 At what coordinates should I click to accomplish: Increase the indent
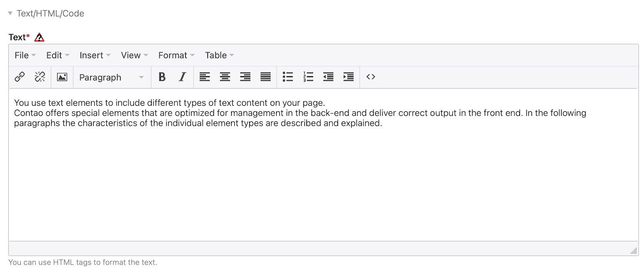[349, 77]
